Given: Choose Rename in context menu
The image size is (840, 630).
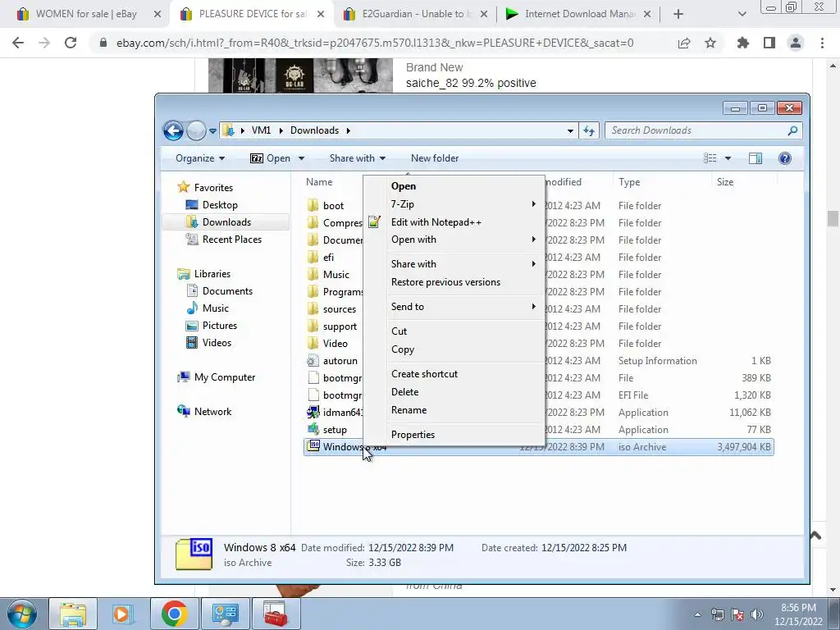Looking at the screenshot, I should coord(454,410).
